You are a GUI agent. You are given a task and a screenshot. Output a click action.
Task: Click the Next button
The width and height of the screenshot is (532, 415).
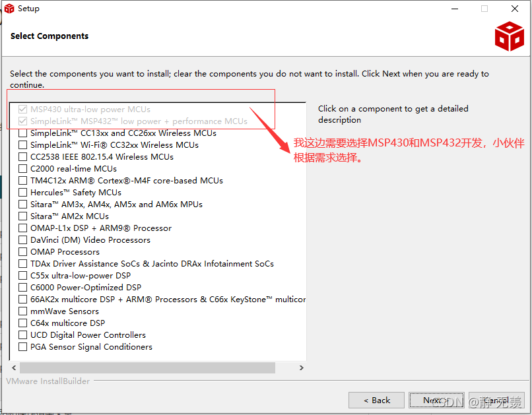click(x=436, y=400)
